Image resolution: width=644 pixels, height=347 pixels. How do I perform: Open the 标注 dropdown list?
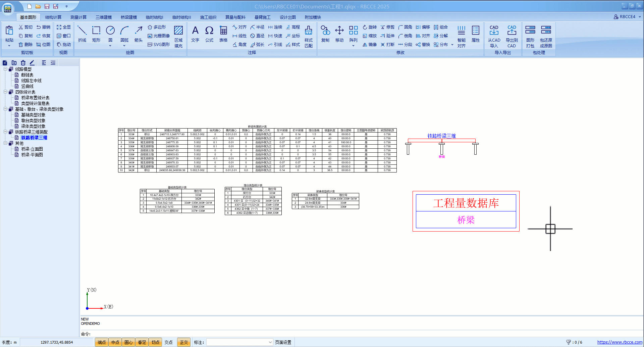pos(270,342)
